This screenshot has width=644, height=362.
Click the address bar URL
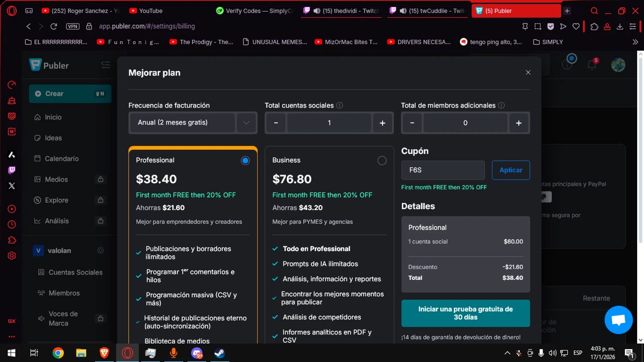click(147, 26)
